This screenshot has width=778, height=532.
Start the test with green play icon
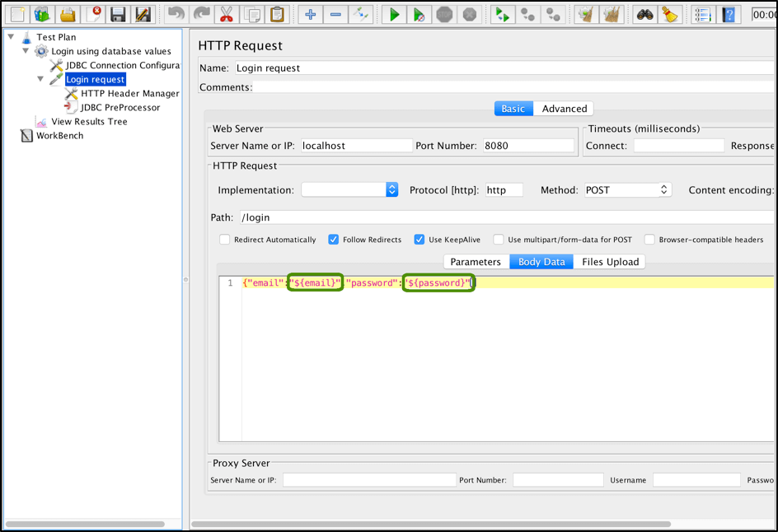tap(394, 14)
